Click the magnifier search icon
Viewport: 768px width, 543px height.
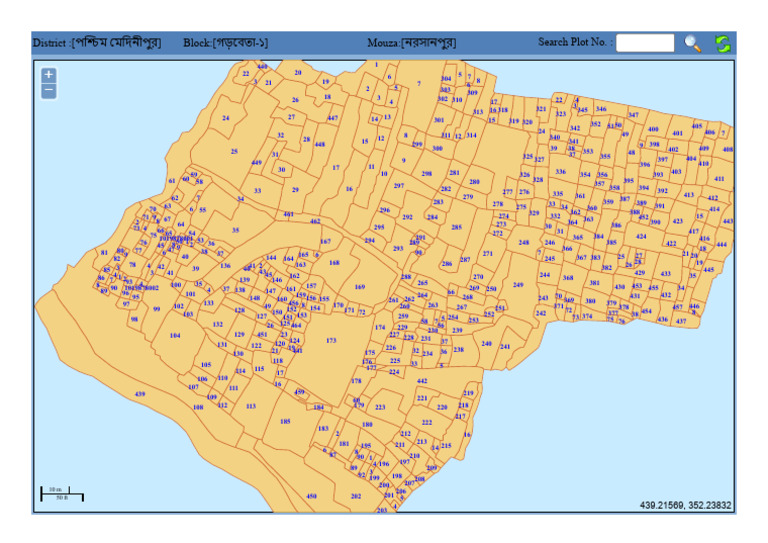pos(692,43)
